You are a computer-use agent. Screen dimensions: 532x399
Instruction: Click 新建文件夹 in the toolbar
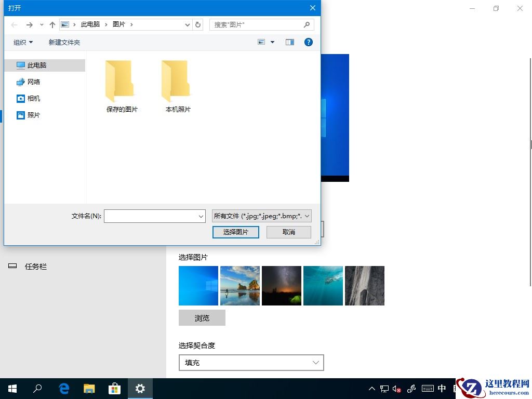(64, 42)
